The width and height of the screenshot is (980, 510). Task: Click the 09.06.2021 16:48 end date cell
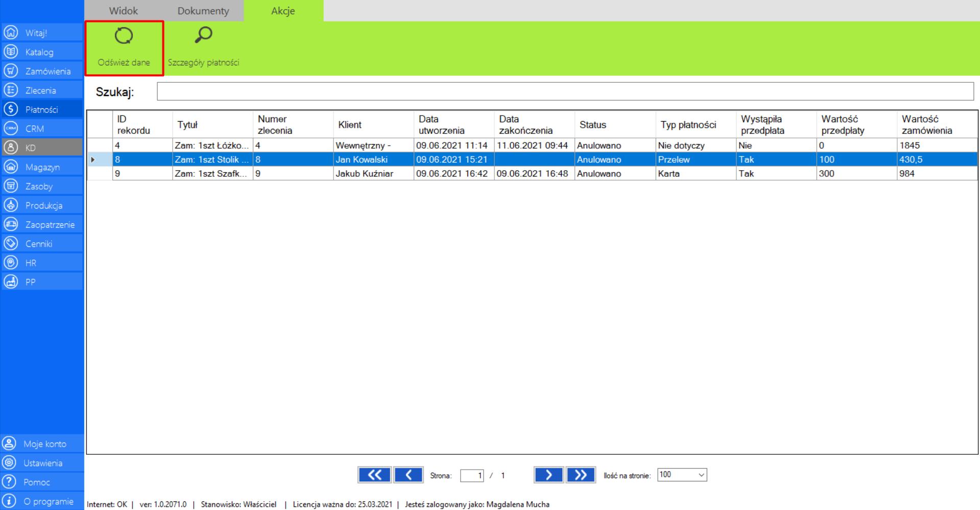click(x=535, y=173)
